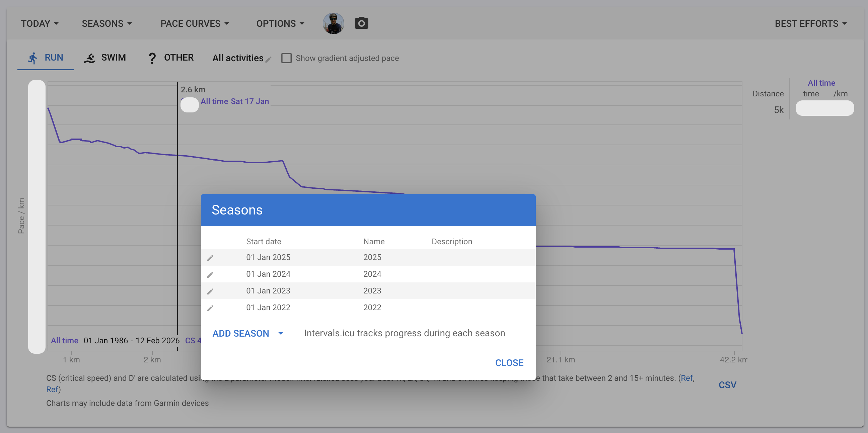The width and height of the screenshot is (868, 433).
Task: Select the swimmer icon for Swim
Action: coord(90,58)
